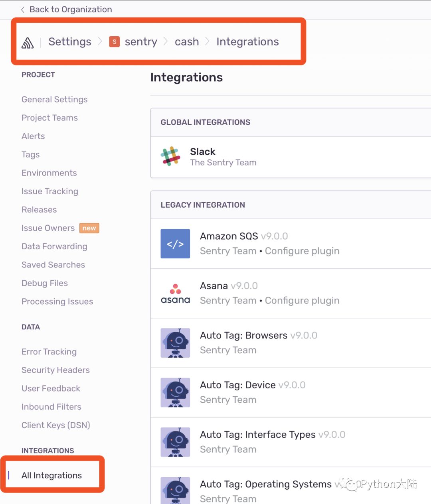Open the Amazon SQS plugin title

(x=229, y=236)
